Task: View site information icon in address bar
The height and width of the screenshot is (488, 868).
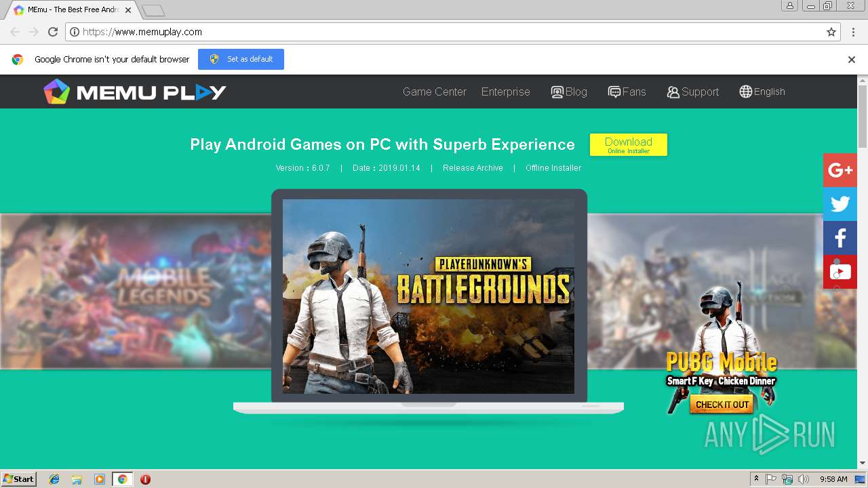Action: tap(75, 32)
